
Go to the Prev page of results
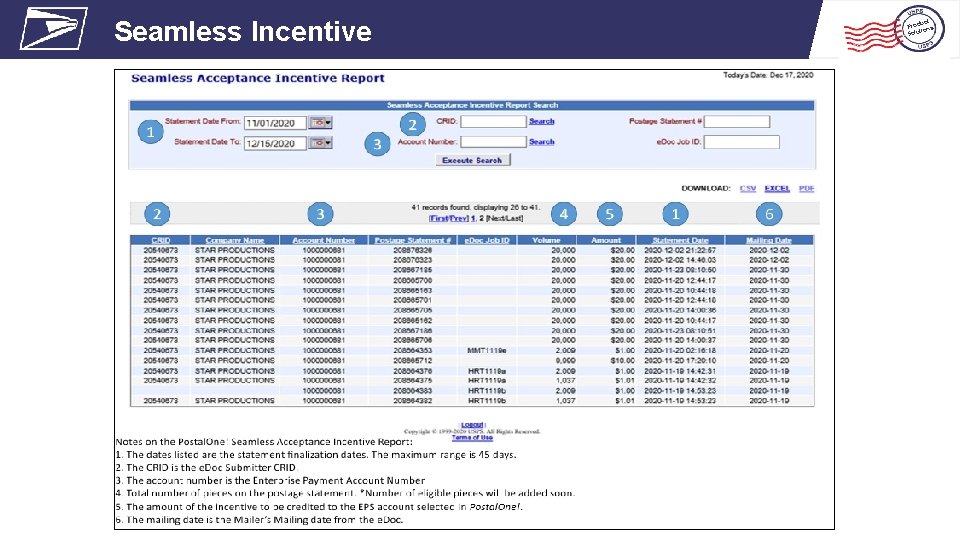(x=459, y=218)
